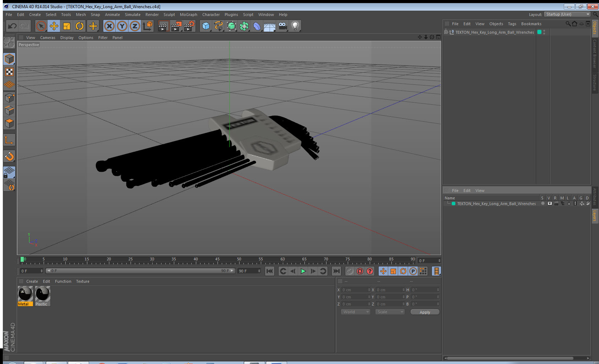599x364 pixels.
Task: Expand TEKTON_Hex_Key object tree node
Action: pyautogui.click(x=446, y=32)
